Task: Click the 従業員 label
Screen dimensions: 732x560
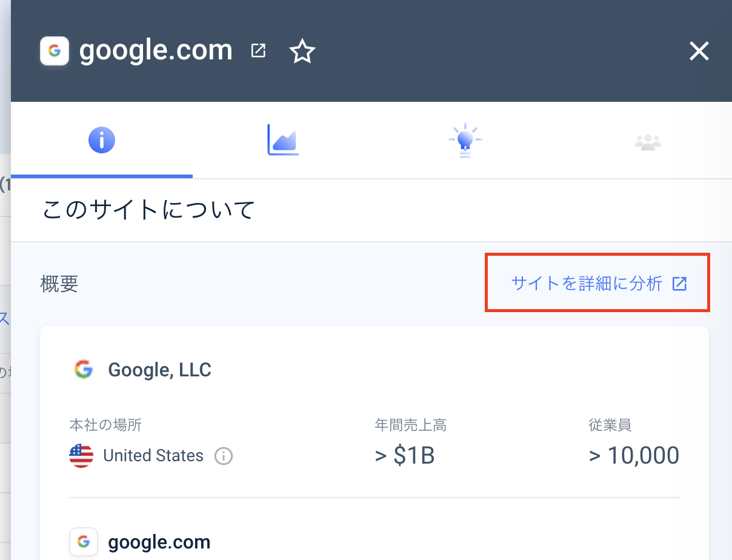Action: [x=610, y=425]
